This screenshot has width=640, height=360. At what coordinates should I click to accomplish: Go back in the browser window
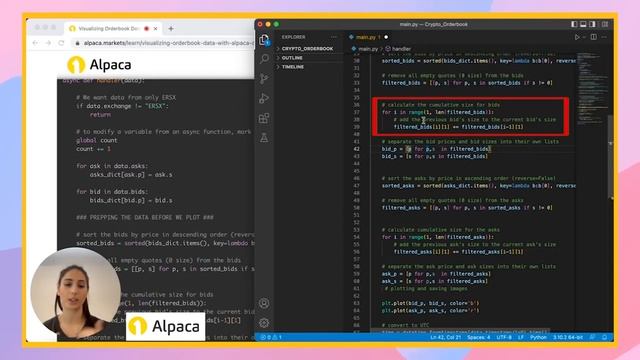[36, 43]
